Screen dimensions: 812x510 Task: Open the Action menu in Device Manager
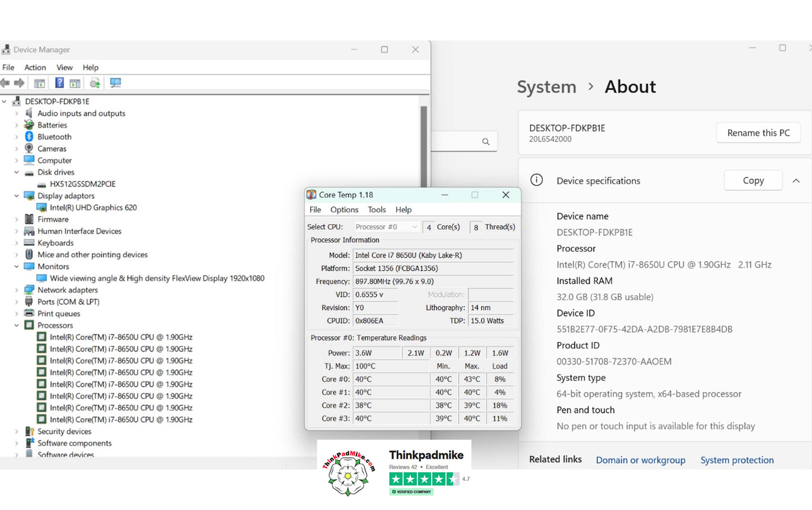pyautogui.click(x=35, y=67)
